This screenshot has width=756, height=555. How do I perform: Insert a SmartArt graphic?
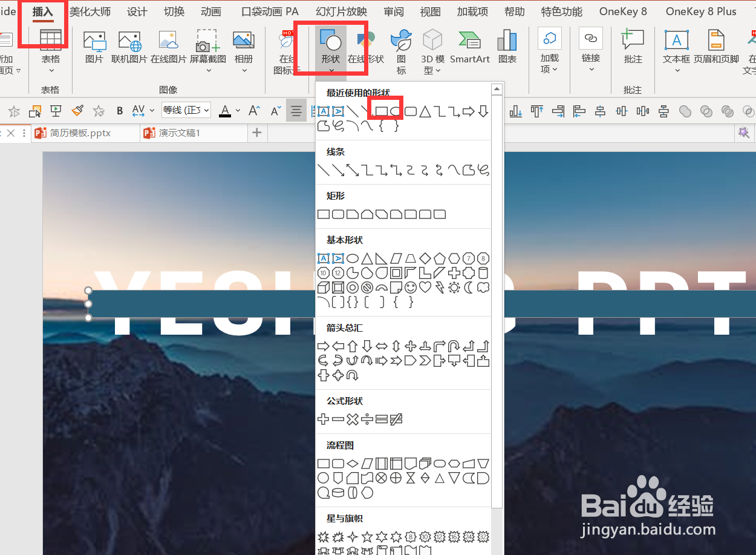pyautogui.click(x=470, y=47)
